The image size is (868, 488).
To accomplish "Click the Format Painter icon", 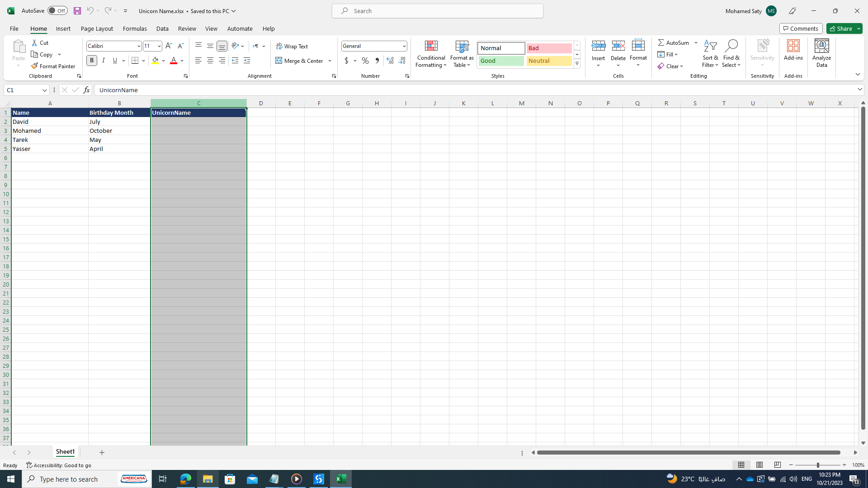I will [35, 66].
